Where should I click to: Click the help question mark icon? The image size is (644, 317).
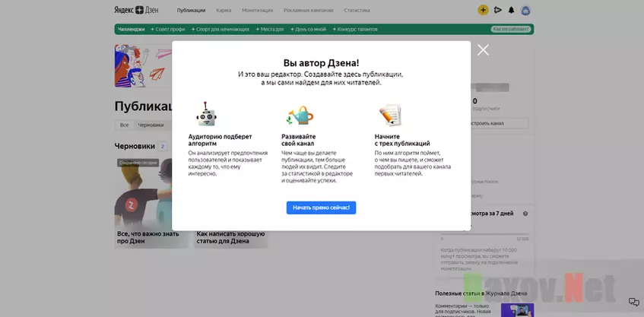[x=525, y=214]
